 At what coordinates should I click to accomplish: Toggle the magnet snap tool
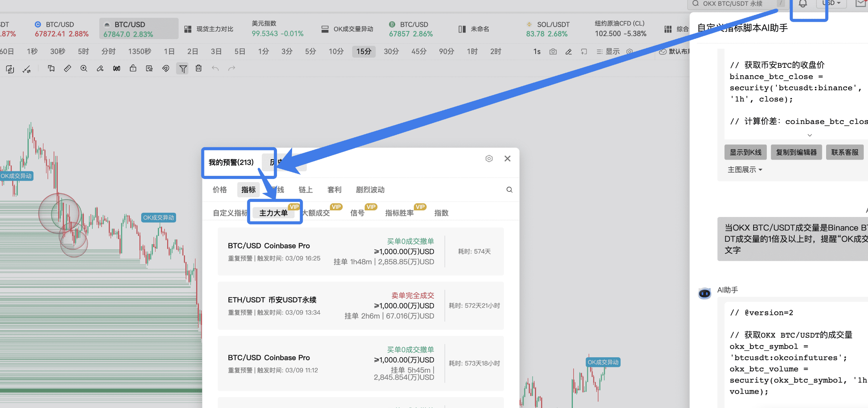coord(166,69)
